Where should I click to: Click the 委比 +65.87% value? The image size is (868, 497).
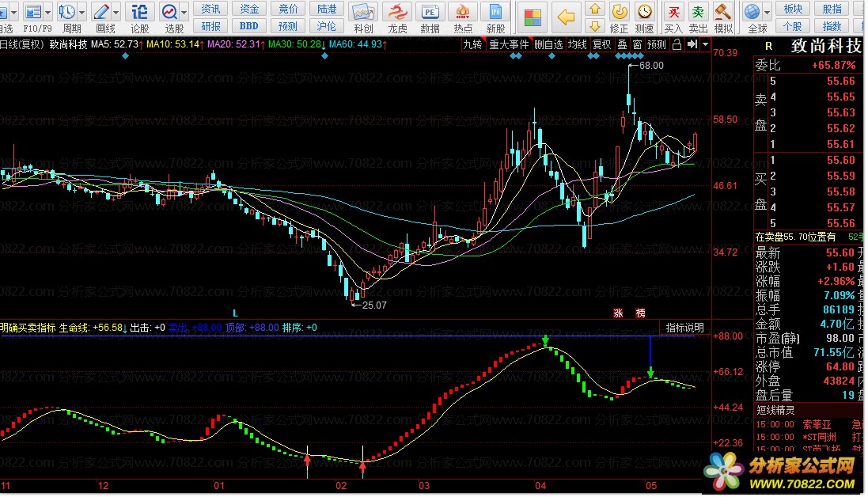point(833,66)
